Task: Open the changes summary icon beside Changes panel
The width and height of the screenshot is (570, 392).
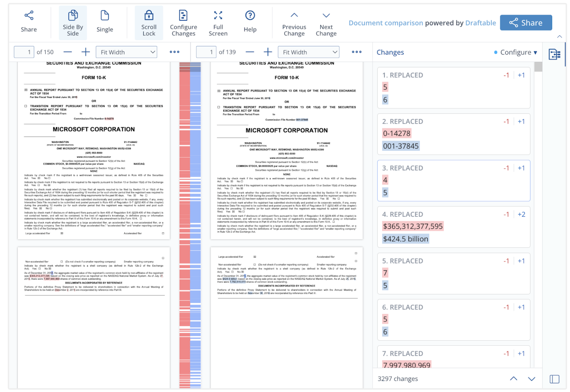Action: tap(554, 55)
